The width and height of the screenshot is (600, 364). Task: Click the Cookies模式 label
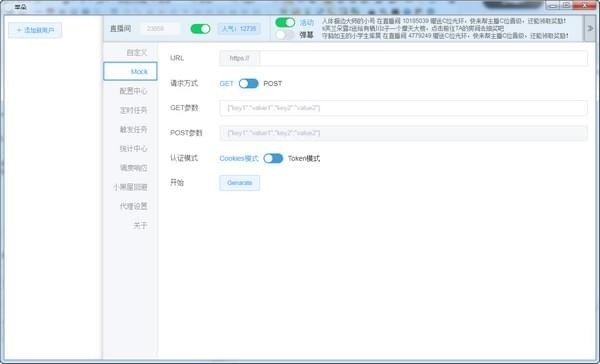[239, 158]
